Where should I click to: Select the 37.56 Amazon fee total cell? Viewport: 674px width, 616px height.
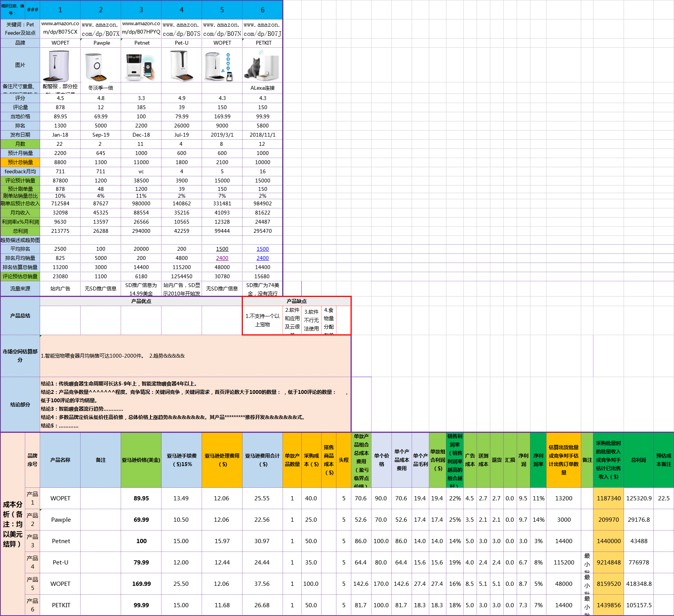263,584
